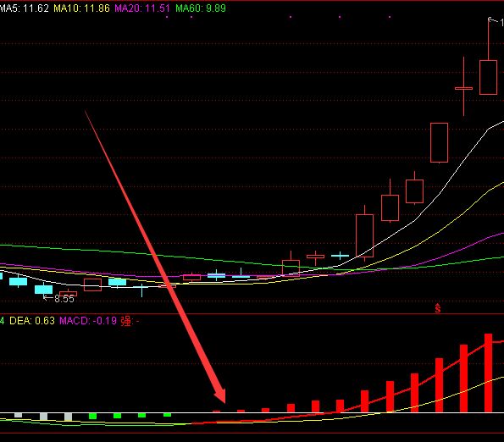
Task: Select the MA60: 9.89 green label
Action: click(x=201, y=8)
